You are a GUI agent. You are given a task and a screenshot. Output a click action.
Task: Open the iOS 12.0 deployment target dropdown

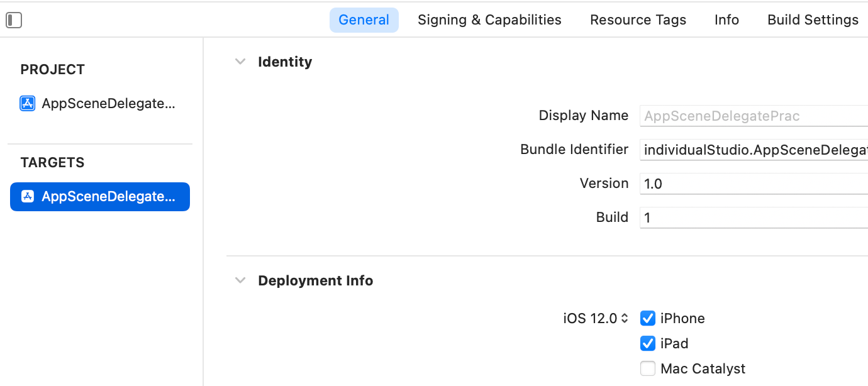596,318
